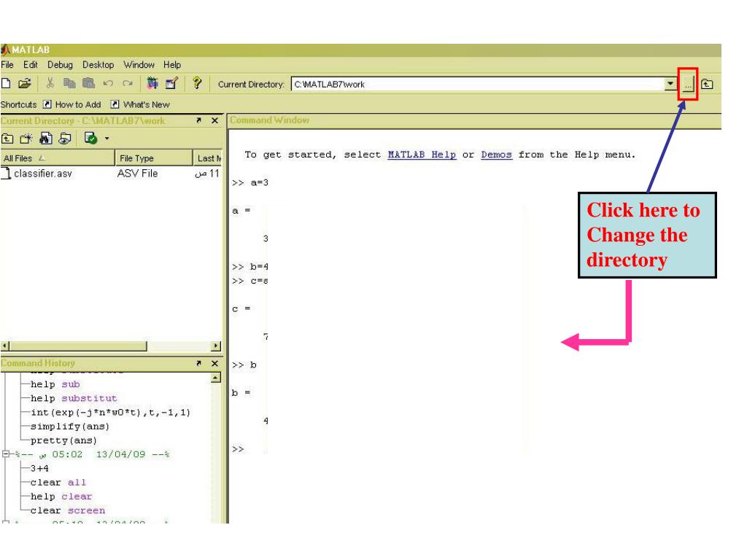Viewport: 747px width, 560px height.
Task: Open Help via the question mark icon
Action: 197,84
